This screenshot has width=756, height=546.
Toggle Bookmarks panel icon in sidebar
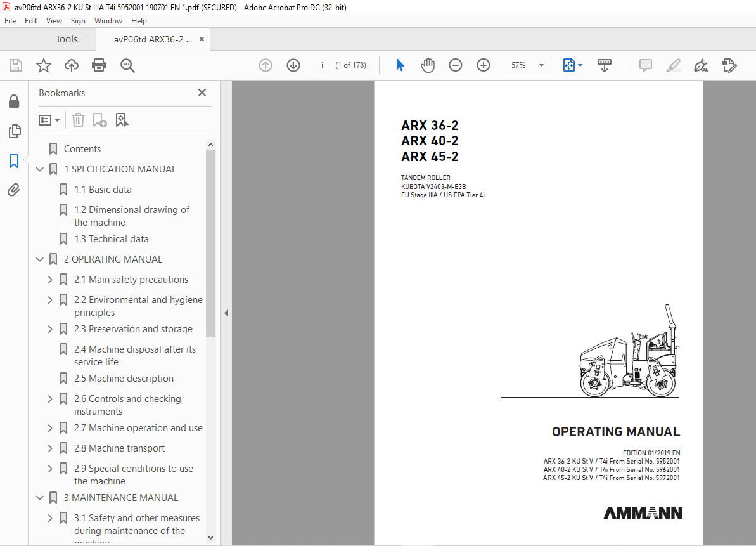14,161
